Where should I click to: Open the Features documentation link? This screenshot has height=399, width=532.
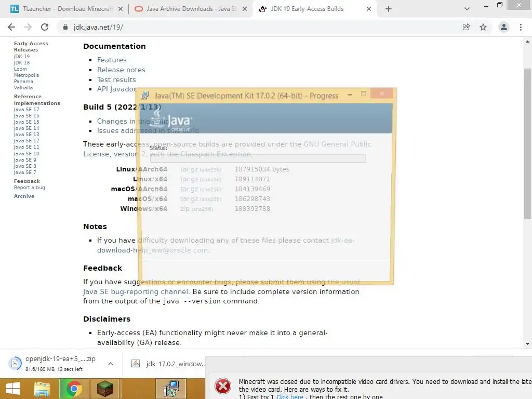point(112,60)
